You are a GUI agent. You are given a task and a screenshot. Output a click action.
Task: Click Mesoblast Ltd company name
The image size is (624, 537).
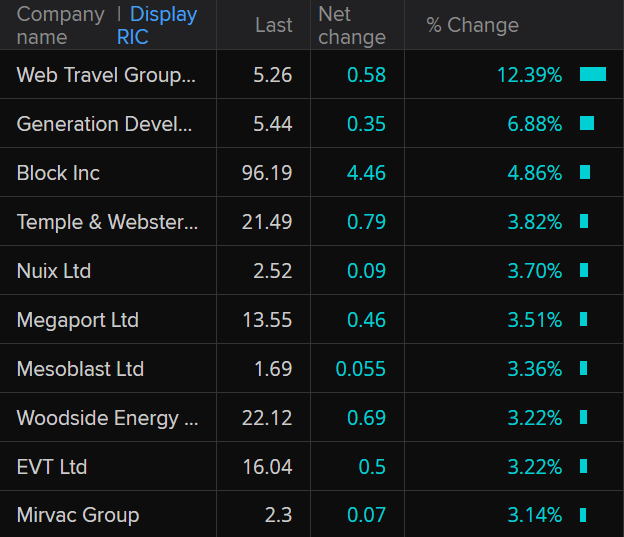[80, 369]
